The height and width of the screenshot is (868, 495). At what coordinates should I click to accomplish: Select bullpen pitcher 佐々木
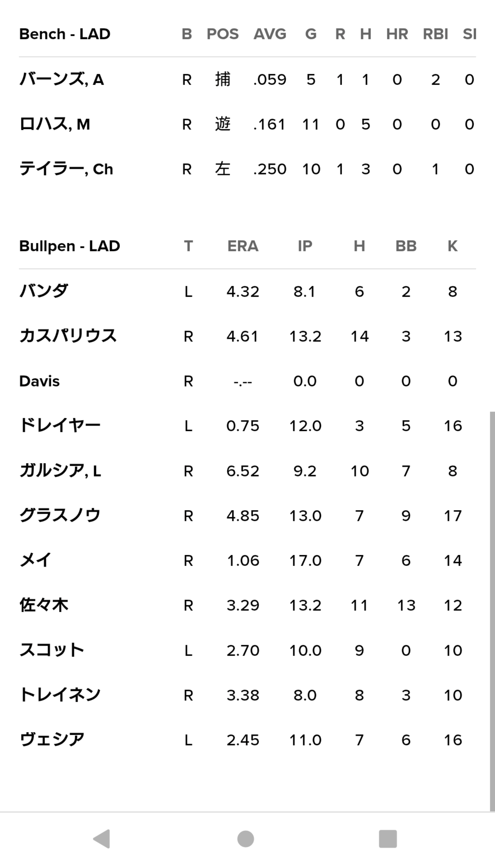coord(44,605)
